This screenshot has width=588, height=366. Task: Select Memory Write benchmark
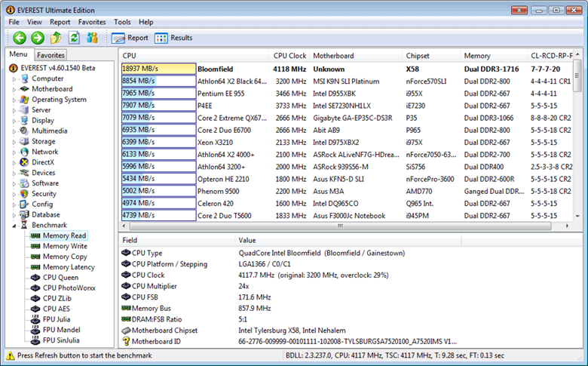click(65, 246)
